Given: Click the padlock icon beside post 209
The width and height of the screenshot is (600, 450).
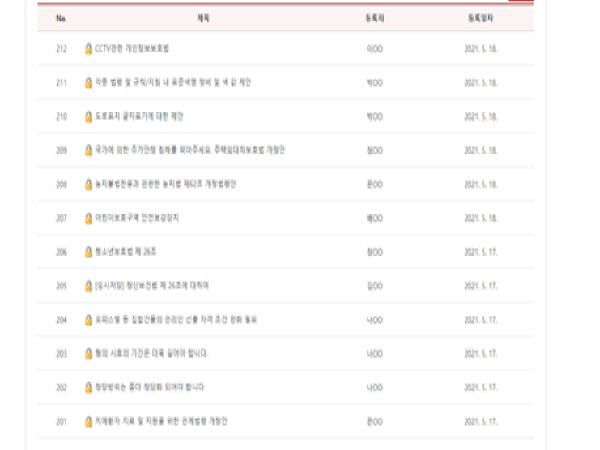Looking at the screenshot, I should [x=88, y=150].
